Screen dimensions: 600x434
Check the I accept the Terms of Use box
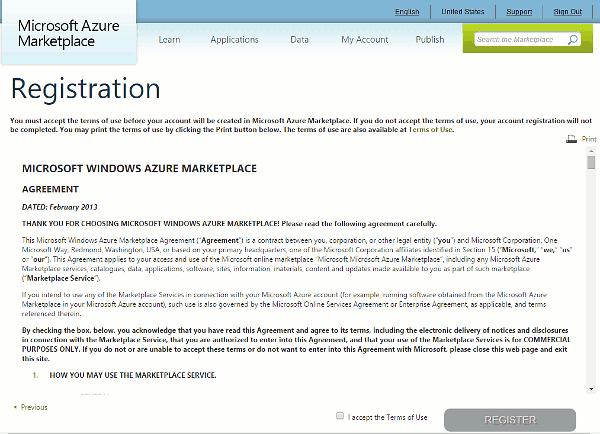339,416
